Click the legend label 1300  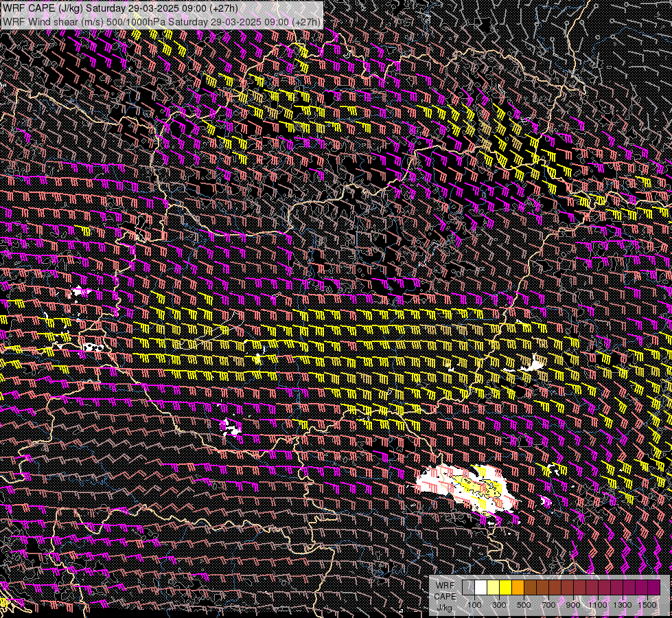pos(623,605)
